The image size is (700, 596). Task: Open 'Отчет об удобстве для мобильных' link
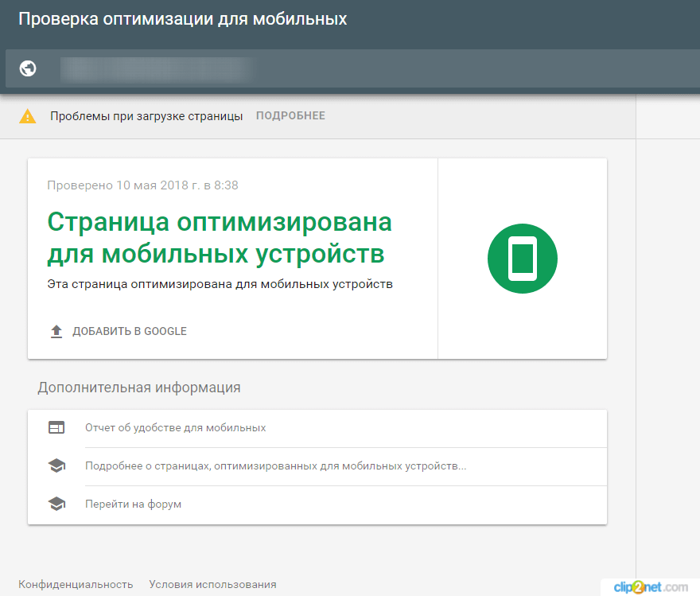175,428
